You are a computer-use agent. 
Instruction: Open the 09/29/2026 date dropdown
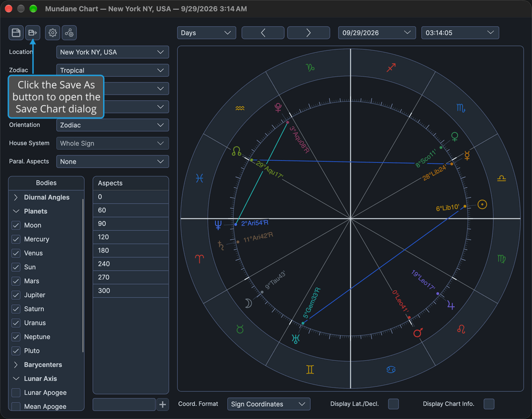coord(377,33)
